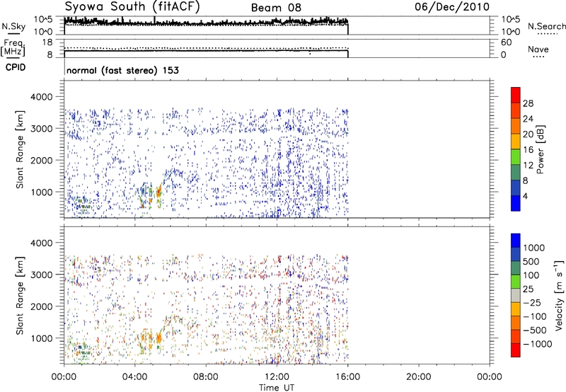This screenshot has height=392, width=566.
Task: Click "3000" tick on the velocity panel axis
Action: pyautogui.click(x=42, y=275)
